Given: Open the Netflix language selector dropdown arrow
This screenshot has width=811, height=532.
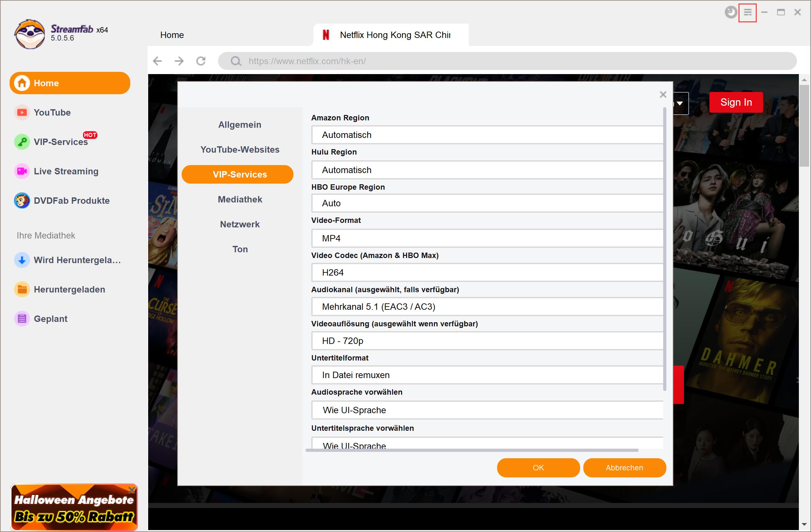Looking at the screenshot, I should [680, 103].
